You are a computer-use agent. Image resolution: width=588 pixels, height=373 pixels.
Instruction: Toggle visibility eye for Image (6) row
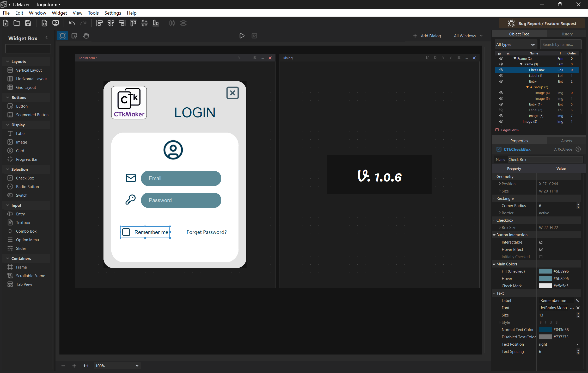click(x=501, y=116)
